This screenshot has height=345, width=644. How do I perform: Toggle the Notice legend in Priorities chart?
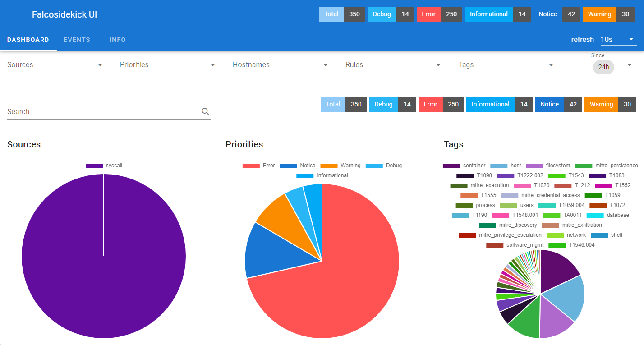[x=298, y=166]
